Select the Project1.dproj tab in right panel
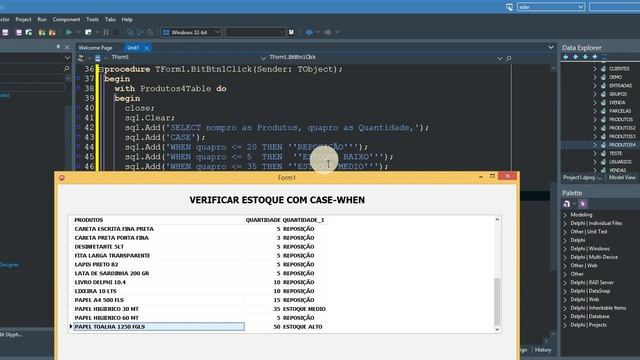The image size is (640, 360). (582, 178)
